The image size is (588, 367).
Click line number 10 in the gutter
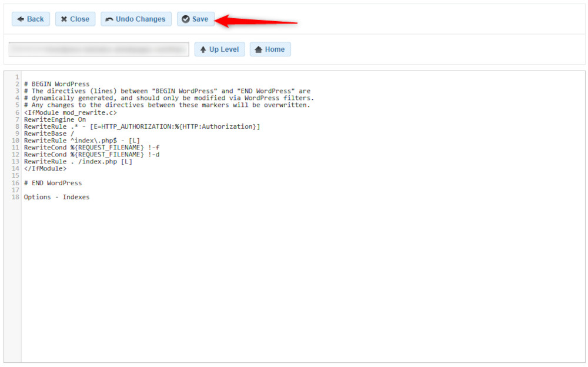(x=15, y=140)
